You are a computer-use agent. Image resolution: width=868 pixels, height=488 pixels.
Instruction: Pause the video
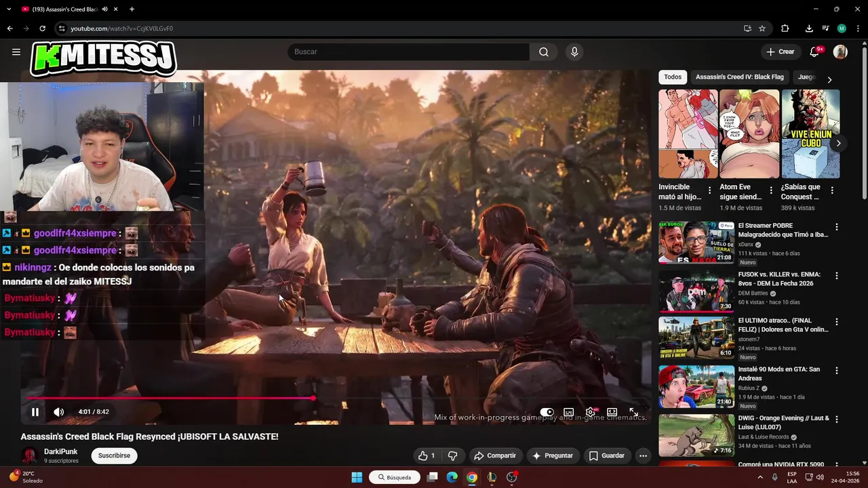coord(35,411)
